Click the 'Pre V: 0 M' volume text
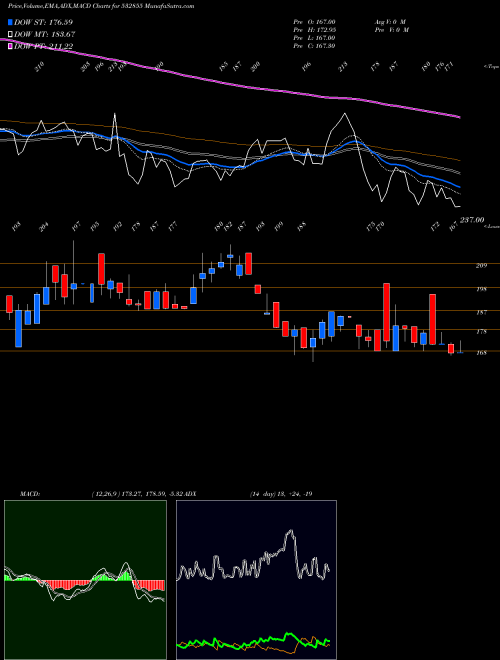This screenshot has height=660, width=500. tap(391, 30)
